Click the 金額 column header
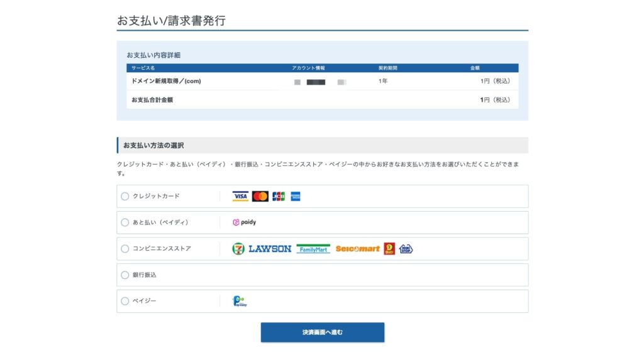This screenshot has height=362, width=644. click(475, 68)
